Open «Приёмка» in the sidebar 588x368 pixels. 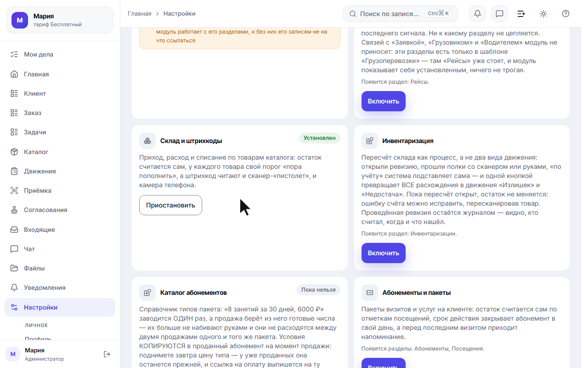[x=60, y=190]
